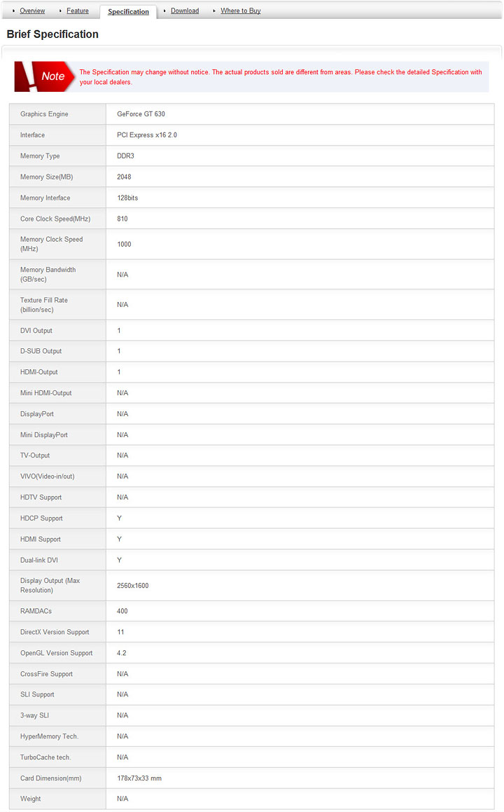Click the GeForce GT 630 value
Viewport: 504px width, 812px height.
(141, 114)
